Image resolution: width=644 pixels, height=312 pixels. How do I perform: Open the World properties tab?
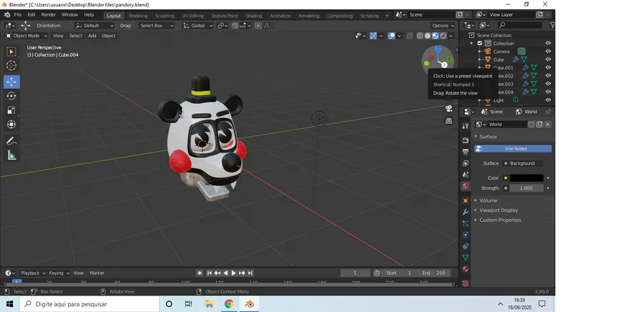click(x=465, y=186)
